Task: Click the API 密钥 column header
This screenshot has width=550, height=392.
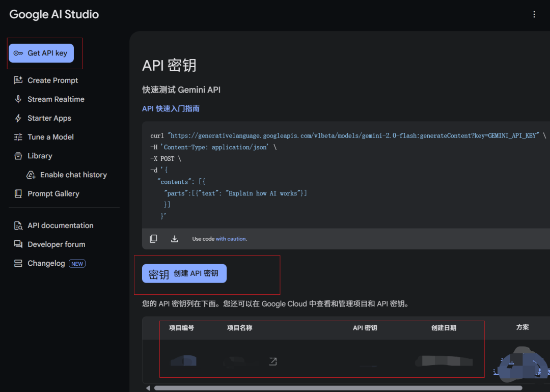Action: tap(365, 328)
